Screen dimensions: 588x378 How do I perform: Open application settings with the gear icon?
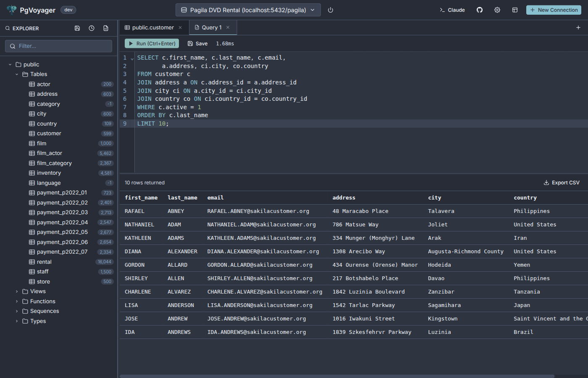tap(497, 10)
